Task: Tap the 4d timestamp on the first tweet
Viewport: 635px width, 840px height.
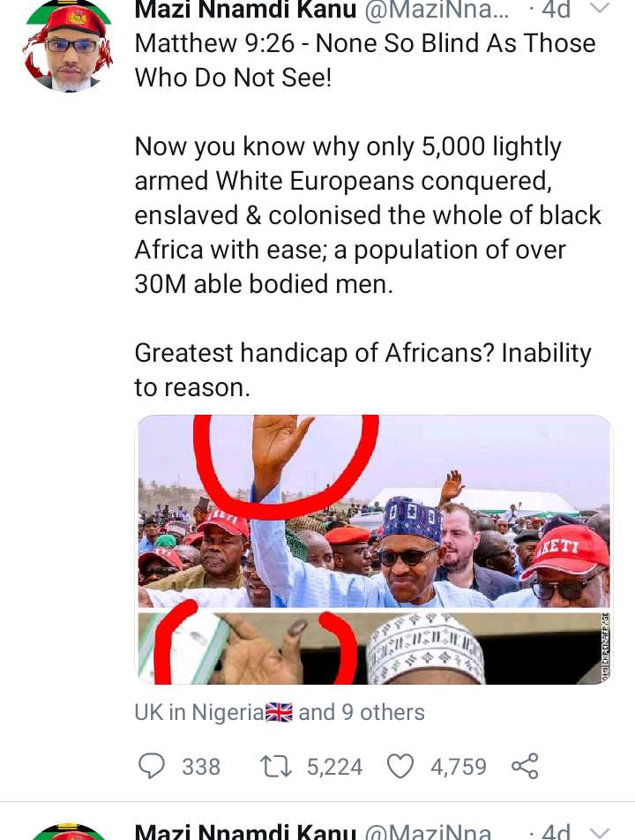Action: point(556,10)
